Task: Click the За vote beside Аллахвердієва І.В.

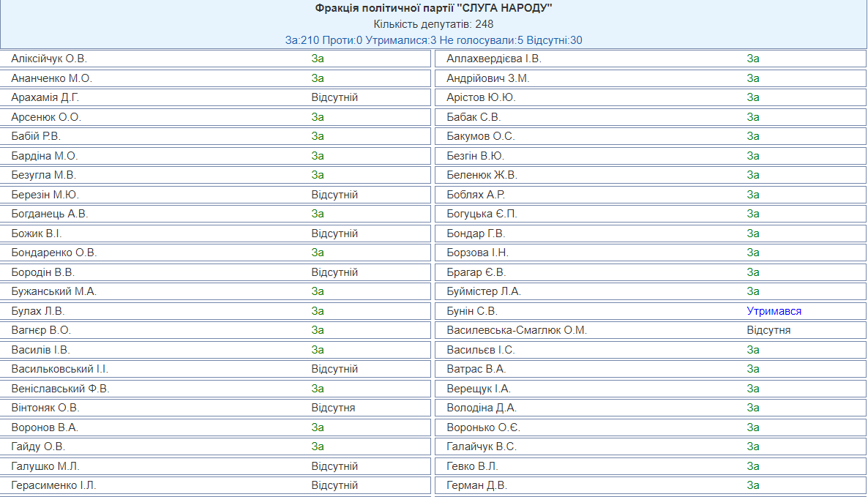Action: pyautogui.click(x=753, y=59)
